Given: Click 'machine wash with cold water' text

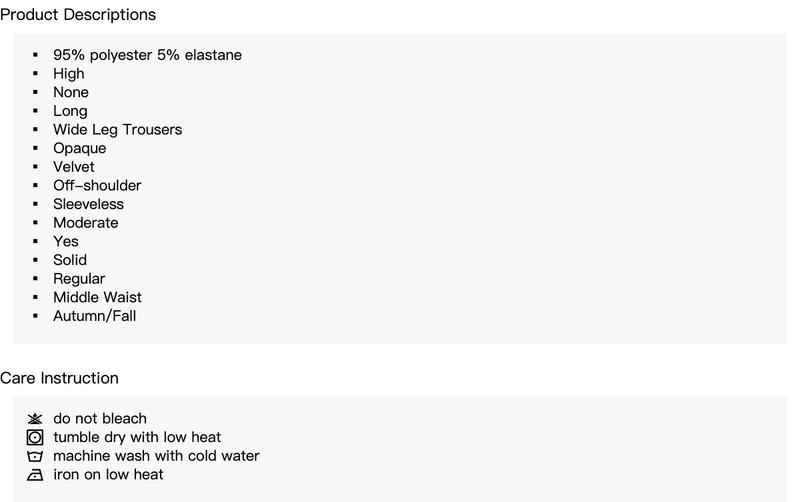Looking at the screenshot, I should coord(156,456).
